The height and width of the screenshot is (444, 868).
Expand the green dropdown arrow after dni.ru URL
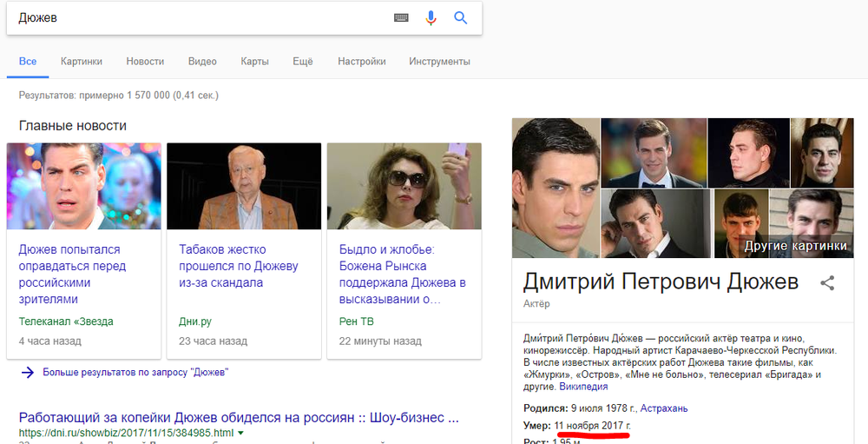coord(240,433)
